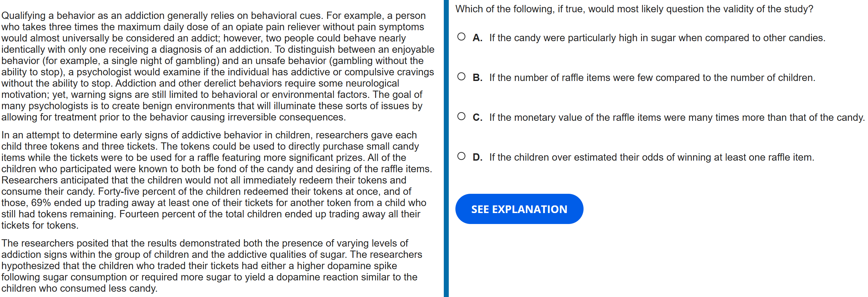Click the bold letter A label
The height and width of the screenshot is (297, 868).
point(477,38)
